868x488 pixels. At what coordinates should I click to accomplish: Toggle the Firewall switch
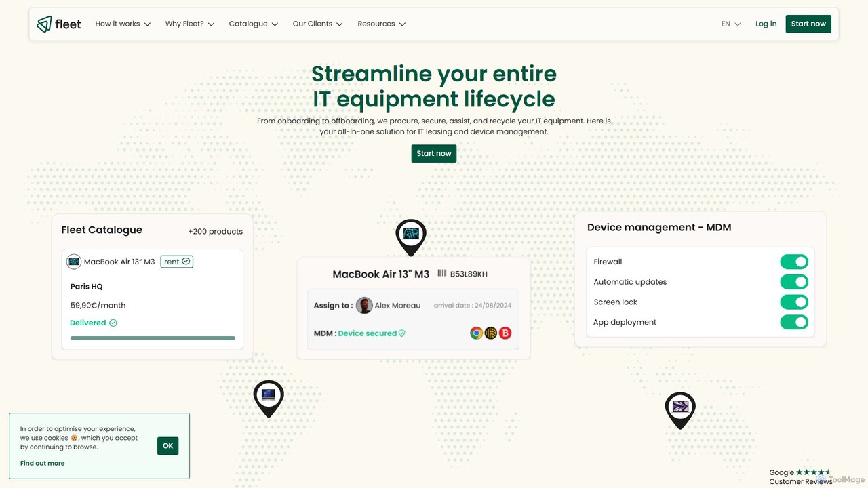[794, 262]
